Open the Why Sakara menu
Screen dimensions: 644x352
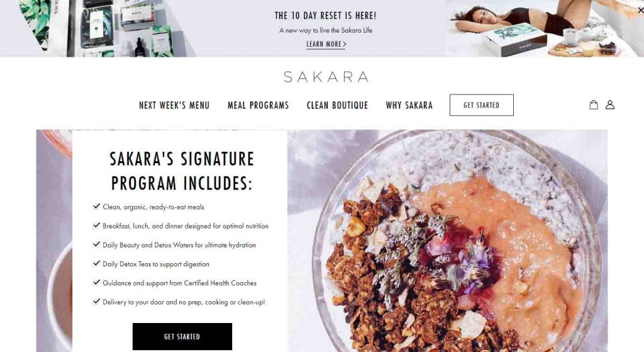[x=409, y=105]
